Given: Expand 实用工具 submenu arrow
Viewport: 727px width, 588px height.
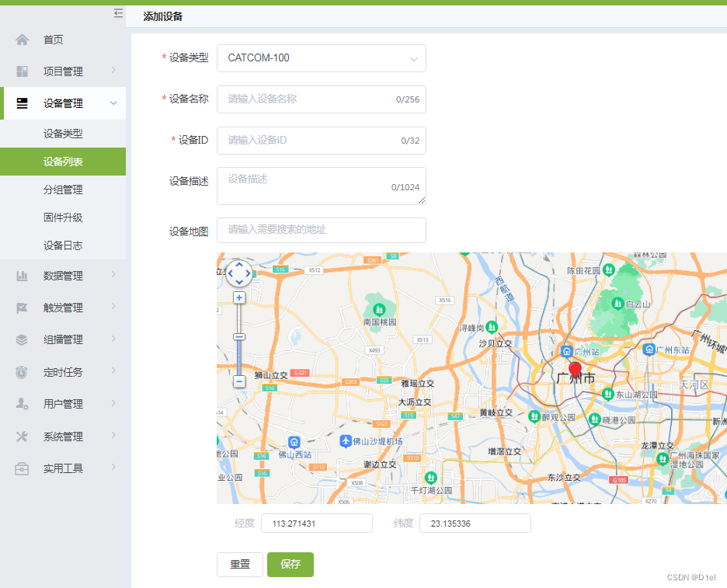Looking at the screenshot, I should tap(113, 467).
